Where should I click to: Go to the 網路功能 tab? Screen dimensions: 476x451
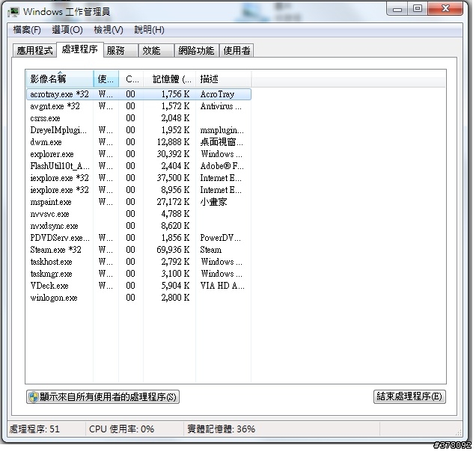tap(196, 50)
